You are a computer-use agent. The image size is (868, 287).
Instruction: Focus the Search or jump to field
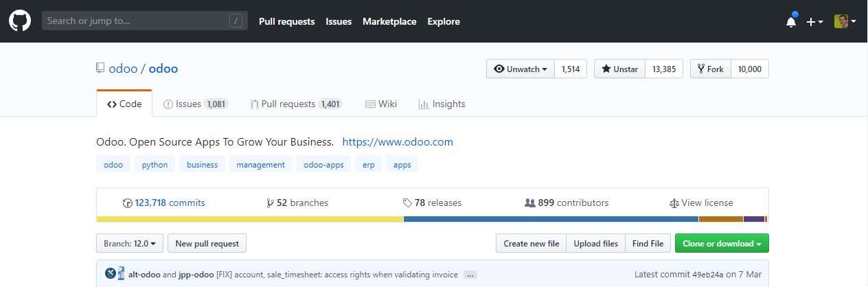click(x=144, y=21)
